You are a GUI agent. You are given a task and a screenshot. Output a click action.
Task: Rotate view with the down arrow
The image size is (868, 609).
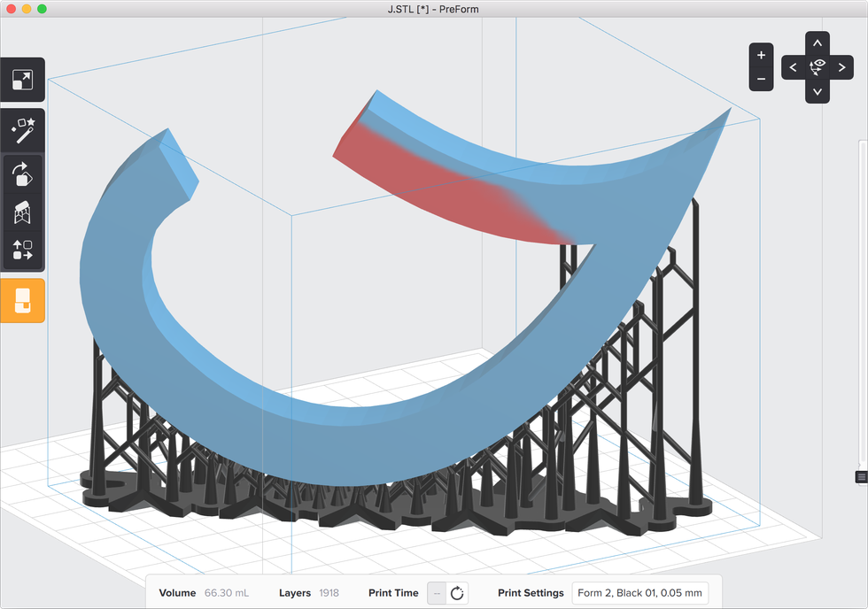pyautogui.click(x=817, y=91)
